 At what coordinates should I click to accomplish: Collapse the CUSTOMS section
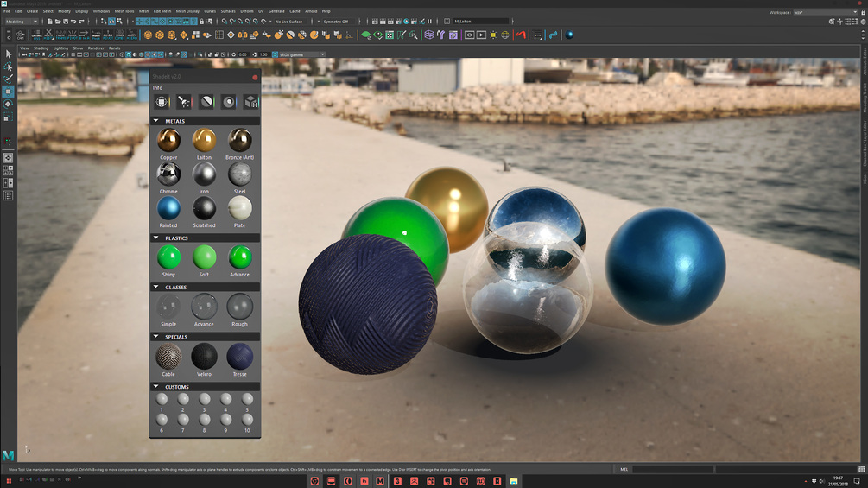pyautogui.click(x=156, y=387)
